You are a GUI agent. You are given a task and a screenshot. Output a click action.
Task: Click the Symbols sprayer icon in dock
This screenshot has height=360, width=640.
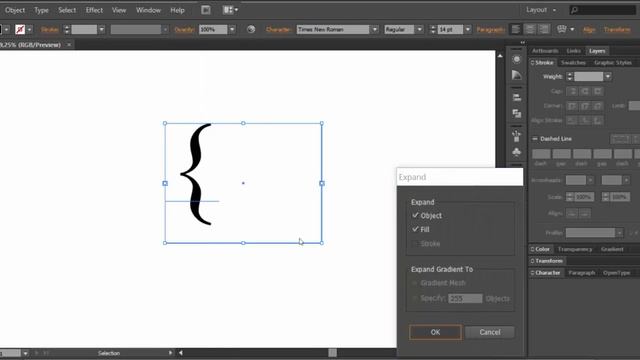tap(517, 136)
